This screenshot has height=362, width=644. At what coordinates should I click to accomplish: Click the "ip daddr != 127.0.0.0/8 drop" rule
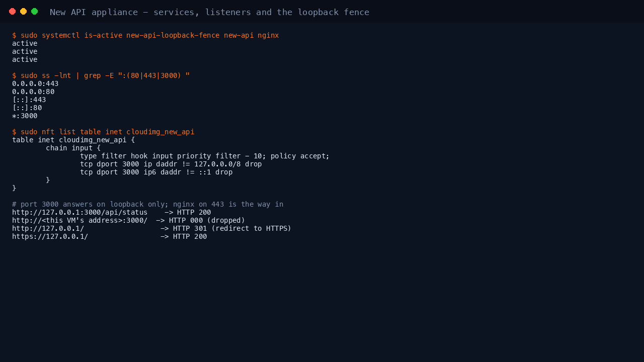(x=171, y=164)
